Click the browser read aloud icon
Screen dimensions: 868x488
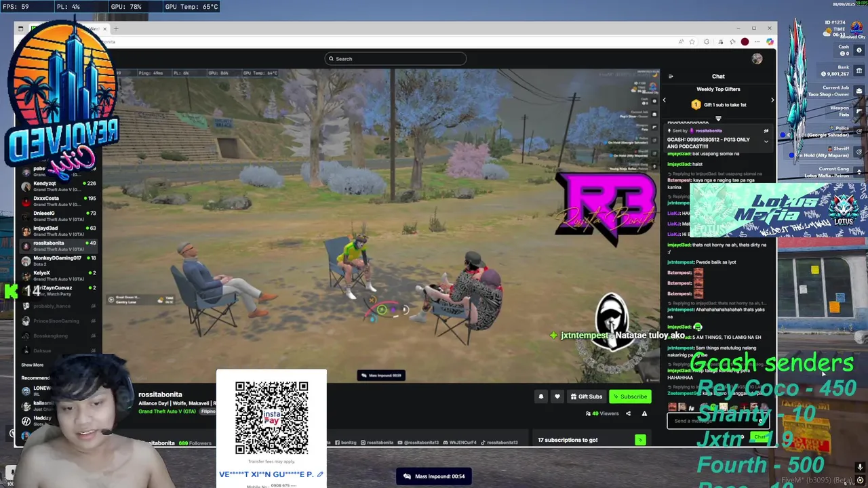(681, 42)
